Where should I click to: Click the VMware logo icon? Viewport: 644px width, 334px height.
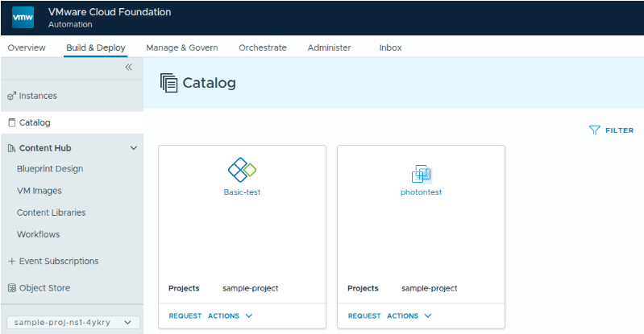23,17
